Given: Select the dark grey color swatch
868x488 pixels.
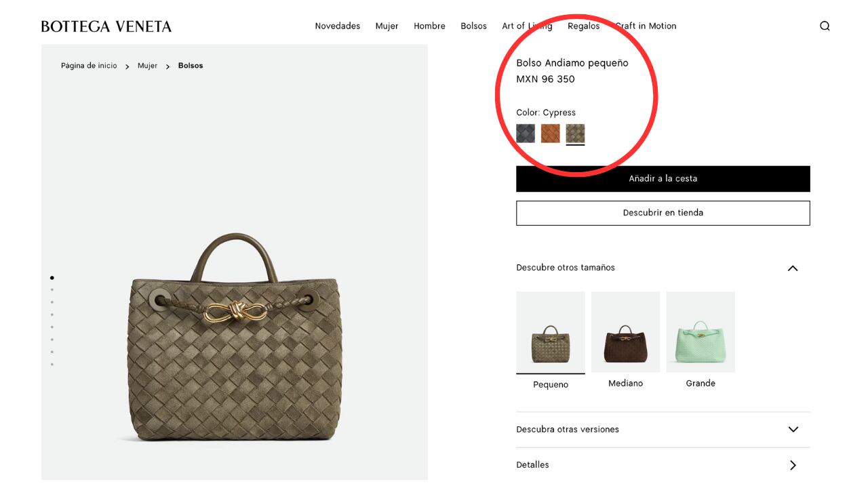Looking at the screenshot, I should click(x=525, y=133).
